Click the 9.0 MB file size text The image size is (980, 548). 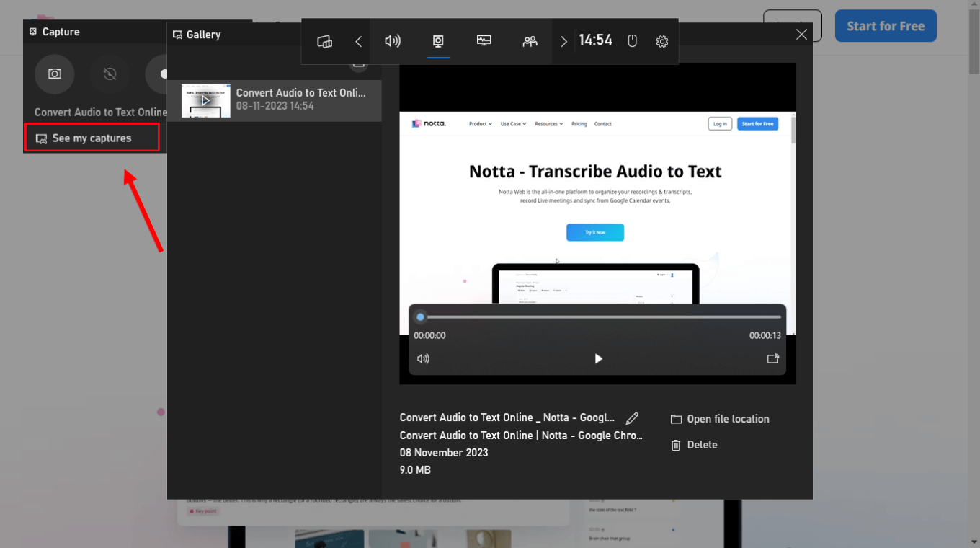point(415,470)
